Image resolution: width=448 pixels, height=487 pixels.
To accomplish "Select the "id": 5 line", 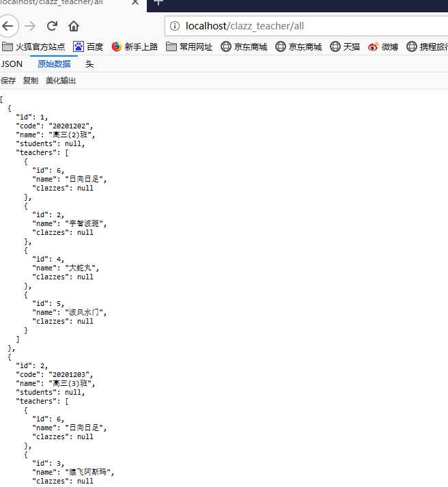I will (48, 304).
